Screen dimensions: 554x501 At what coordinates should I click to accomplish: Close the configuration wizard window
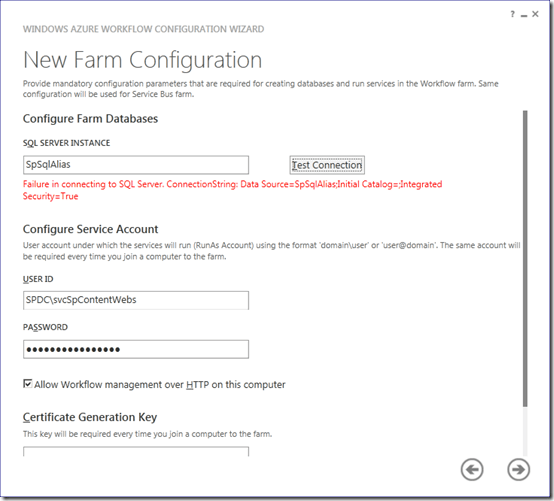pos(535,14)
